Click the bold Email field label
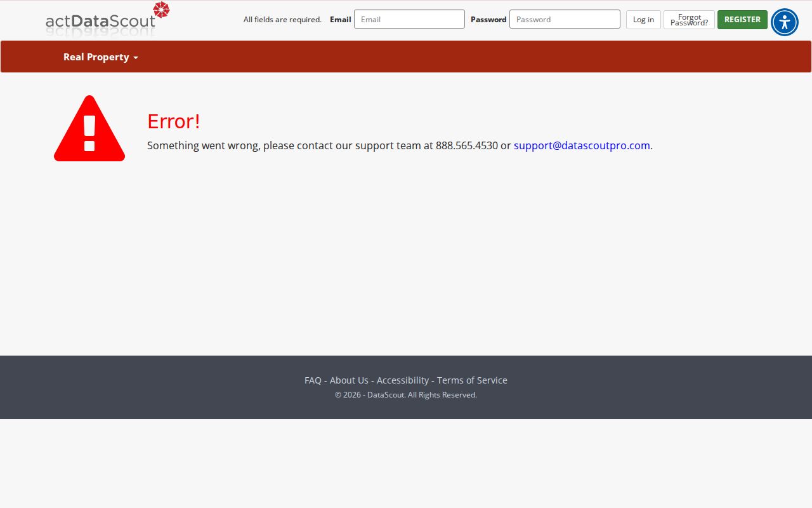This screenshot has width=812, height=508. (341, 20)
